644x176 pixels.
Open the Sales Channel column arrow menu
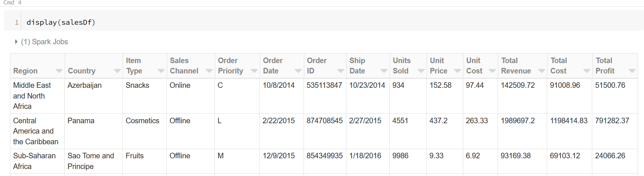click(x=209, y=71)
